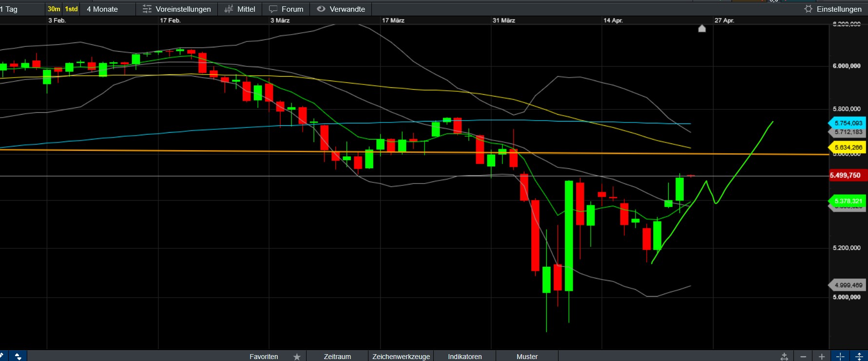The width and height of the screenshot is (868, 361).
Task: Click the green 5.378,321 price tag
Action: coord(848,201)
